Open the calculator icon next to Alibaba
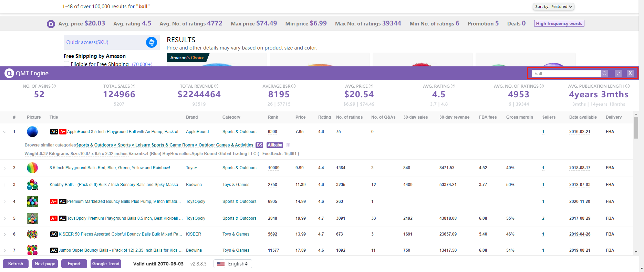This screenshot has width=644, height=272. [x=289, y=145]
